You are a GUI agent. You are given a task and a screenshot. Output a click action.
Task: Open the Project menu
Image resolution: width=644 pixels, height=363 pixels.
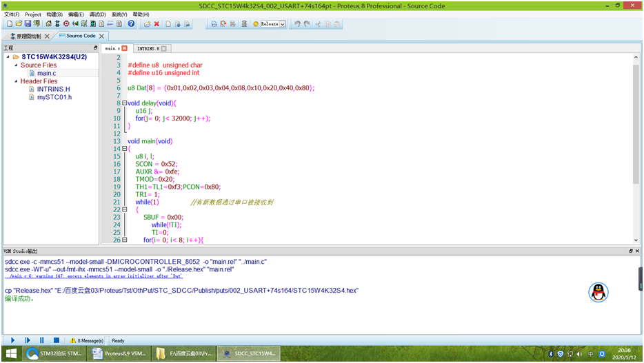[x=33, y=14]
